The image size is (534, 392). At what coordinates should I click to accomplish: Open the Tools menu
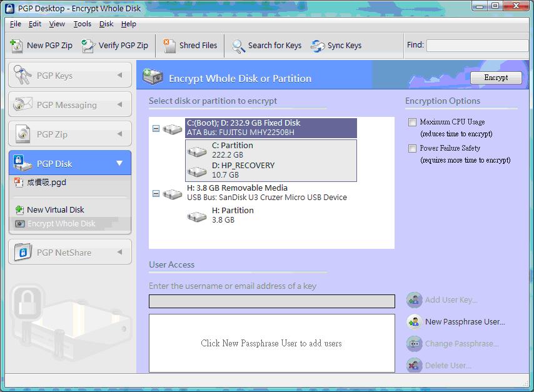point(82,24)
